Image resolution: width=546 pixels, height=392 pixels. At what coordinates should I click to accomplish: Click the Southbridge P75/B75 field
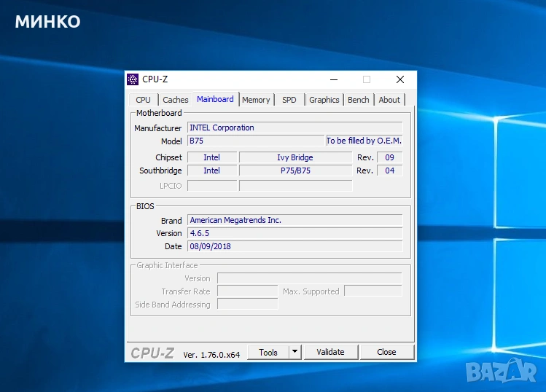click(295, 170)
